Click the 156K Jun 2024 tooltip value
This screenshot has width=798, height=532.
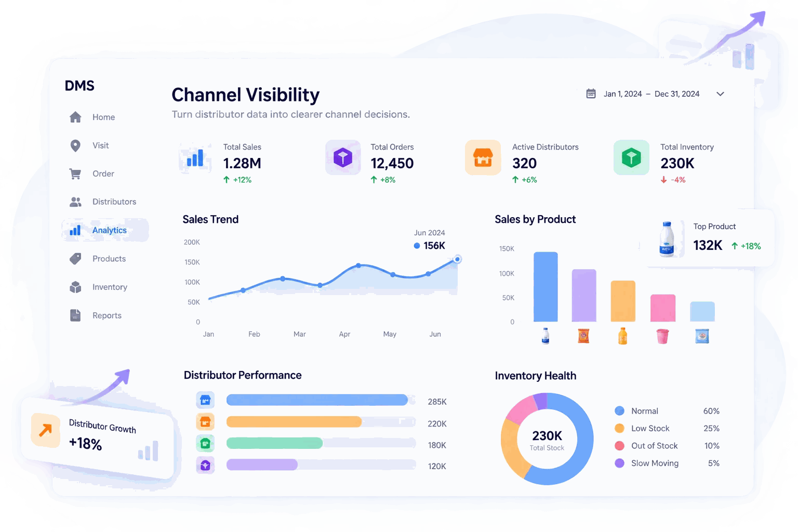pyautogui.click(x=434, y=246)
